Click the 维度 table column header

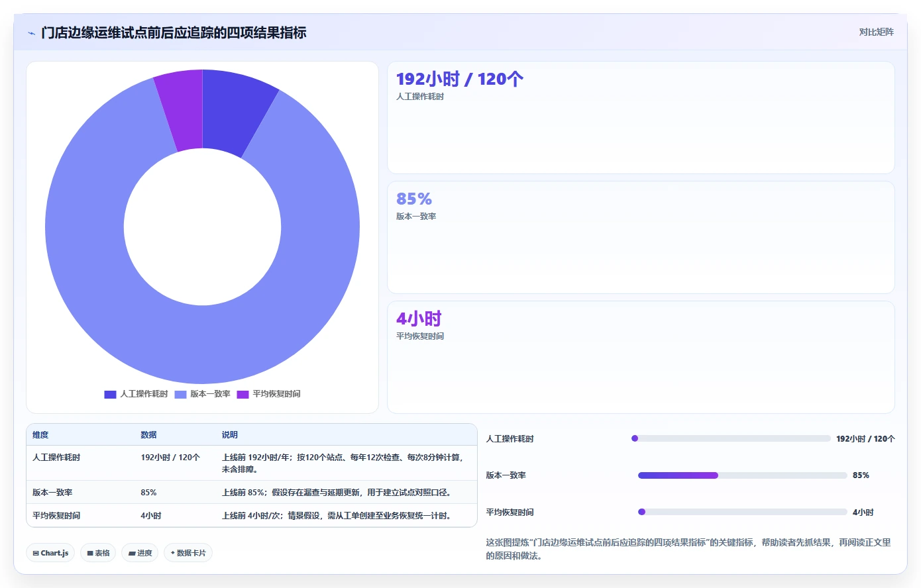tap(40, 435)
